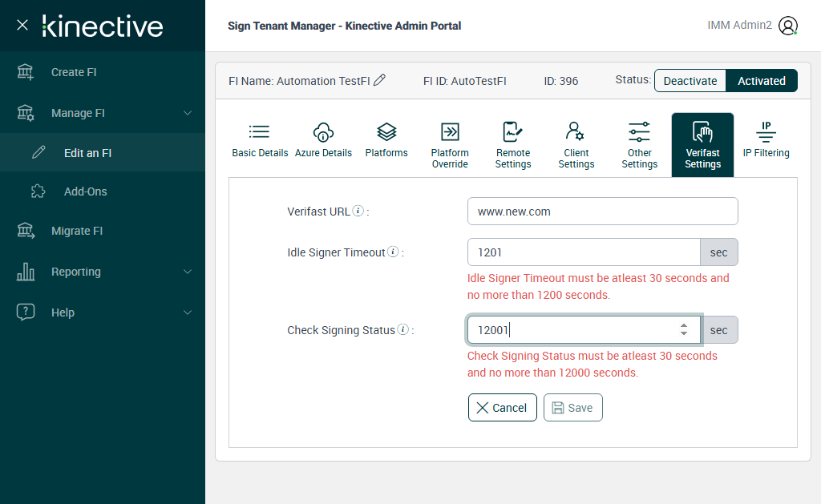Collapse the Manage FI chevron
821x504 pixels.
188,113
